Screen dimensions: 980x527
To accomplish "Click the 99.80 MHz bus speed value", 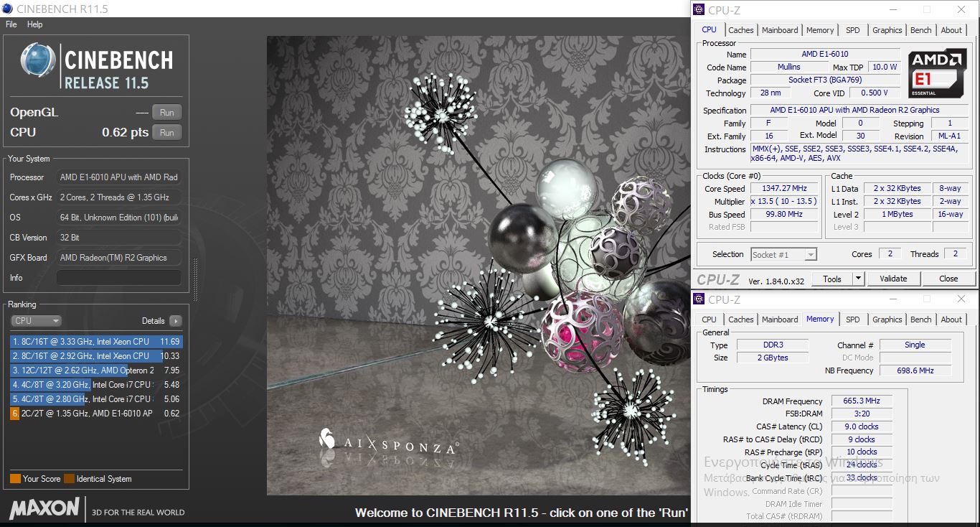I will (784, 214).
